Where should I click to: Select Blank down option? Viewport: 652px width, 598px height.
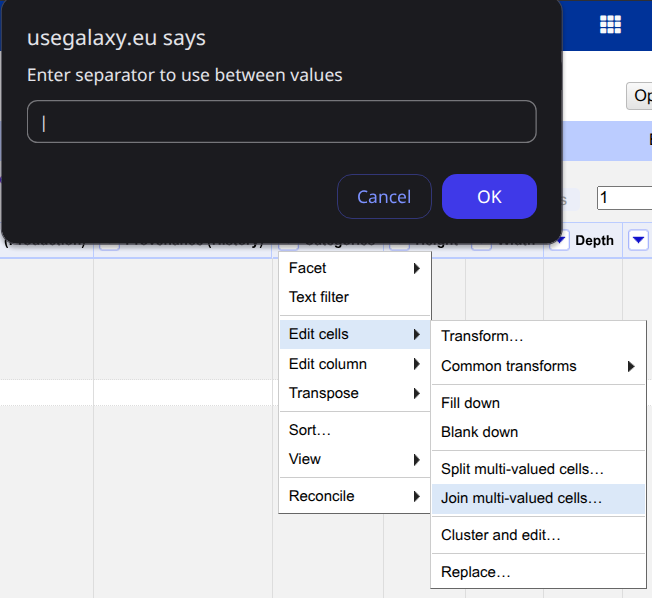pos(479,432)
